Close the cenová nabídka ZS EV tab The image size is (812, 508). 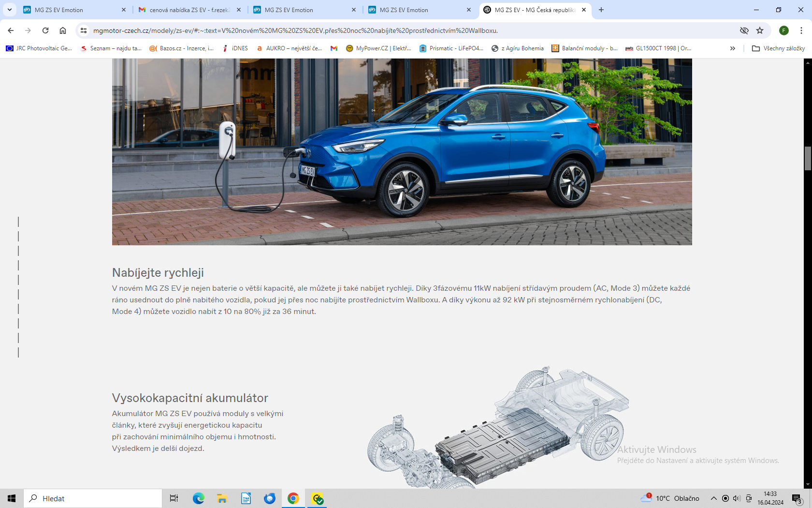click(x=239, y=10)
